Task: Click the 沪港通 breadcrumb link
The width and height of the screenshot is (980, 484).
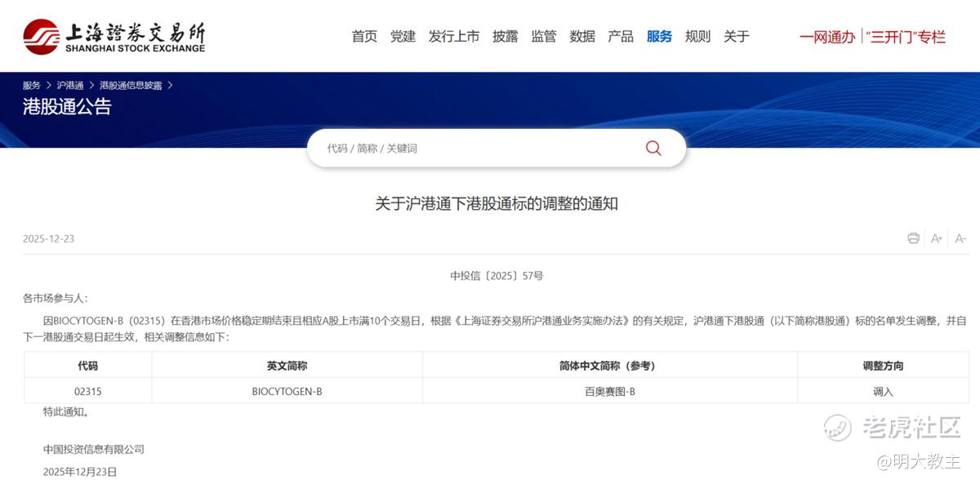Action: [x=70, y=85]
